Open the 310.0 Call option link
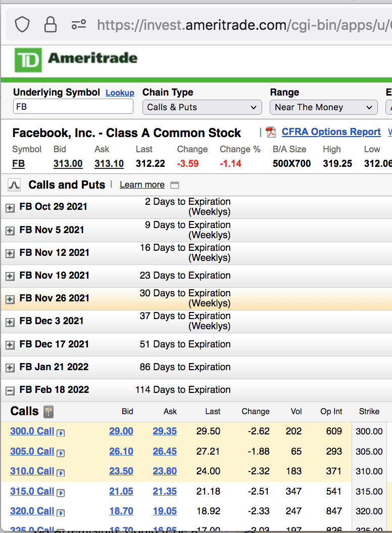This screenshot has height=533, width=392. pyautogui.click(x=32, y=471)
